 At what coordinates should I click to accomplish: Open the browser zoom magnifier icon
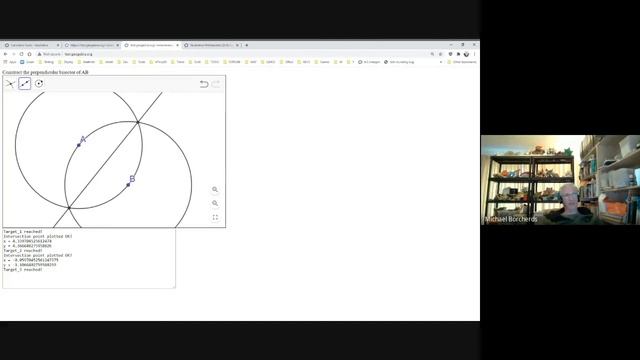(432, 54)
